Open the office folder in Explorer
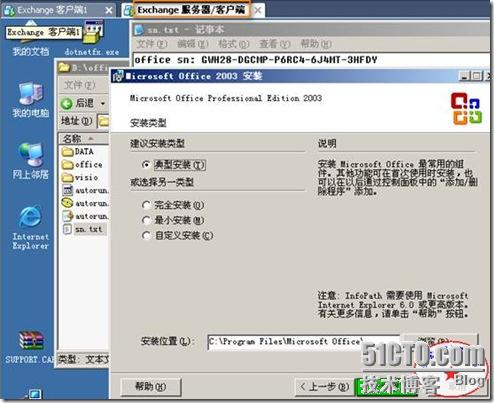 tap(82, 165)
